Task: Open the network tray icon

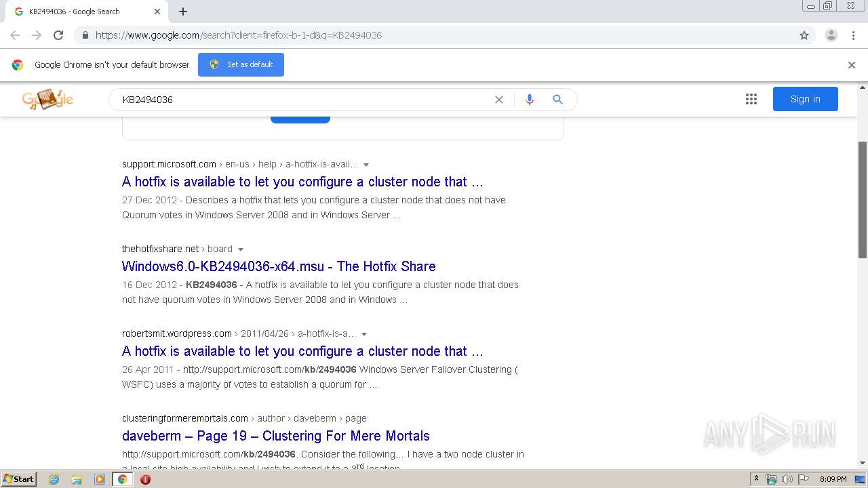Action: point(771,479)
